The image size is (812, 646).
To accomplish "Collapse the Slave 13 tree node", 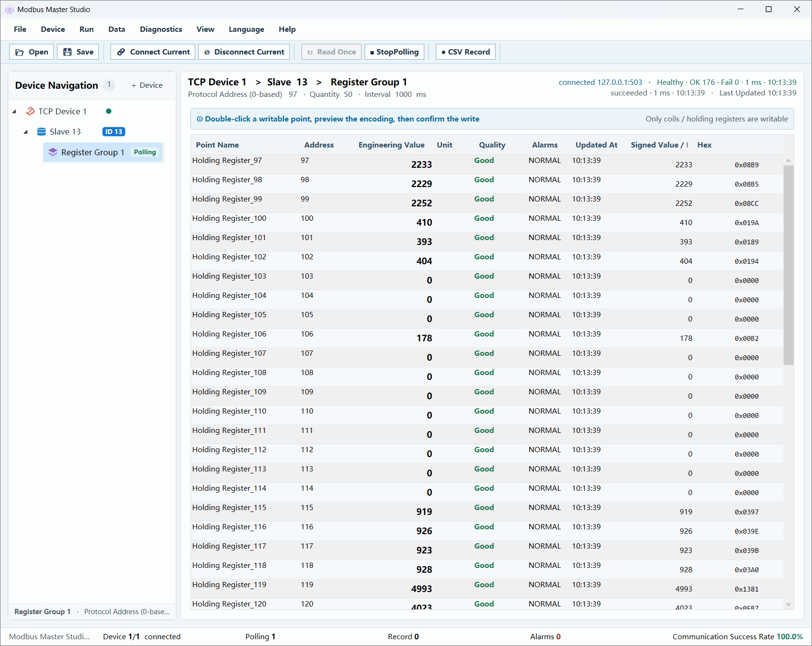I will point(26,132).
